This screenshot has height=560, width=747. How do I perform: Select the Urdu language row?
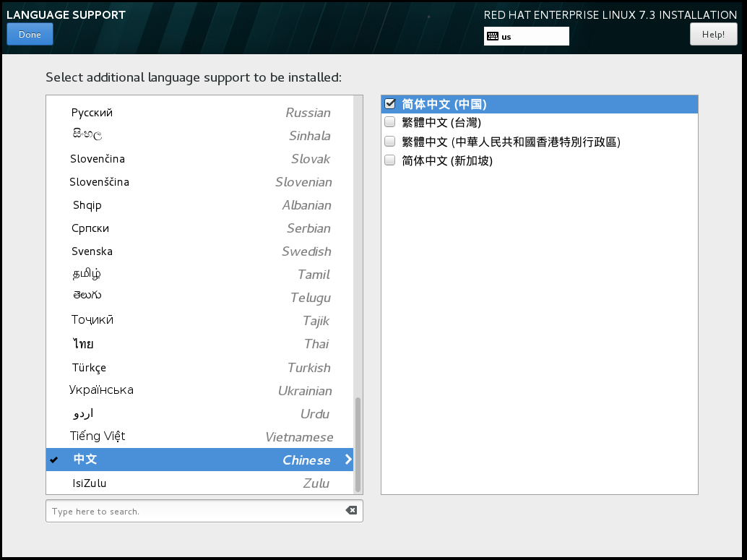[x=199, y=413]
